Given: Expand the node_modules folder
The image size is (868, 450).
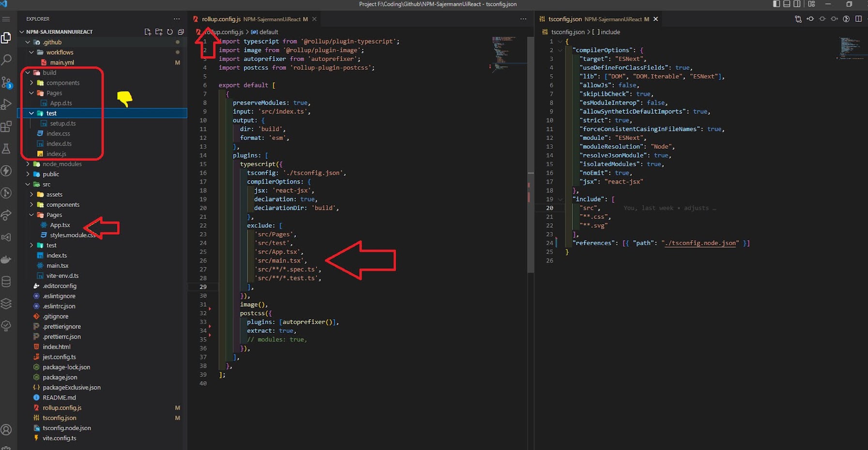Looking at the screenshot, I should click(x=28, y=164).
